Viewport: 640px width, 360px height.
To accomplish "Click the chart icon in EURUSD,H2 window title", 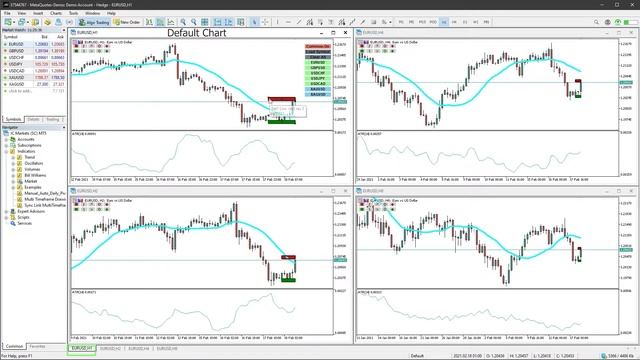I will point(73,191).
